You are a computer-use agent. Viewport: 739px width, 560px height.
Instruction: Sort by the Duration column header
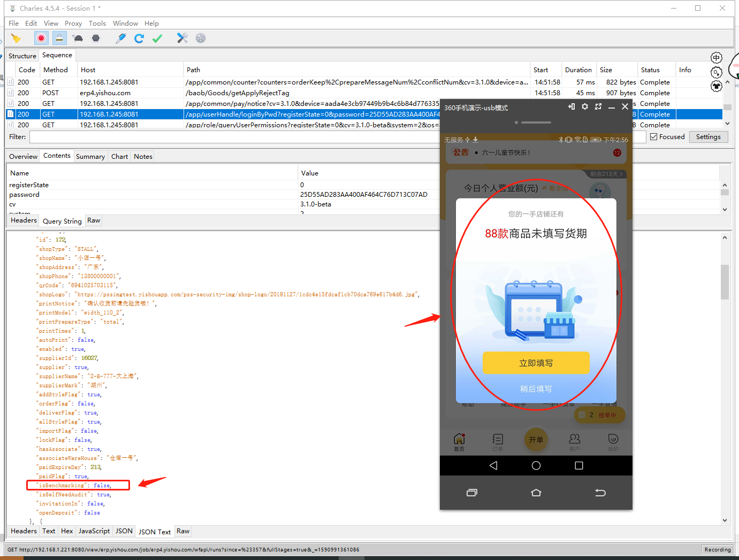pyautogui.click(x=578, y=70)
